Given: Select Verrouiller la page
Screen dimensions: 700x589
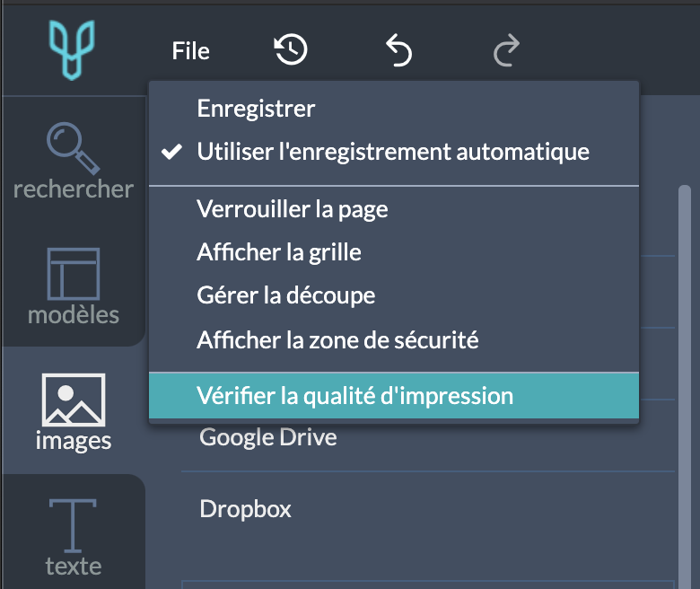Looking at the screenshot, I should point(394,209).
